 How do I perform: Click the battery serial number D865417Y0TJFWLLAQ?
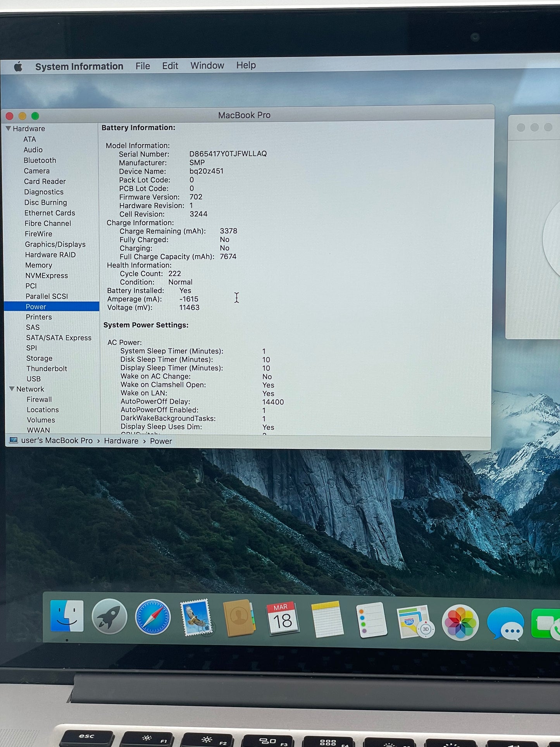(x=228, y=154)
